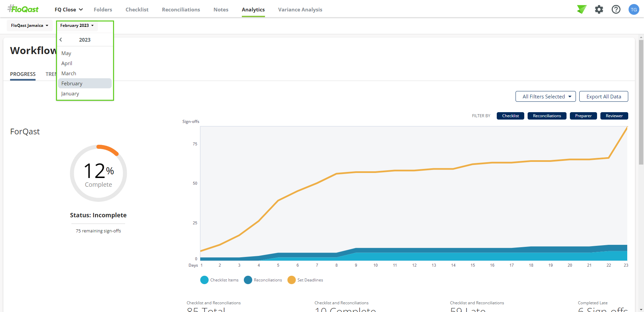Click the FILTER BY label
644x312 pixels.
click(x=481, y=116)
